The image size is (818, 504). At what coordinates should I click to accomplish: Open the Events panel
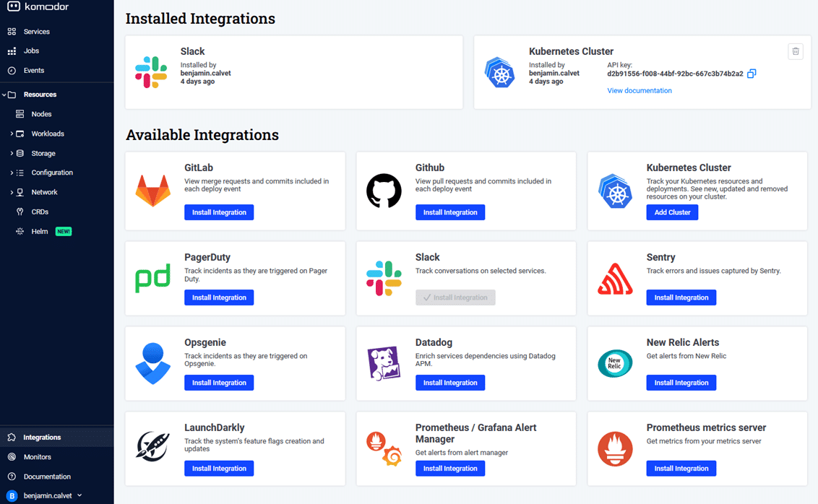click(x=34, y=70)
